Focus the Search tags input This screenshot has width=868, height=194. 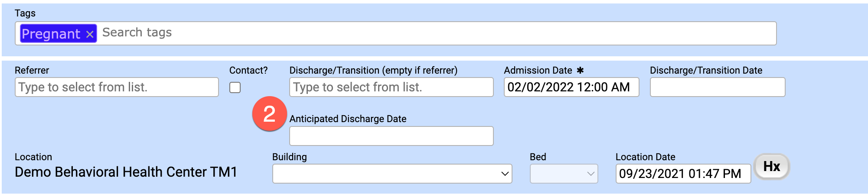[434, 33]
